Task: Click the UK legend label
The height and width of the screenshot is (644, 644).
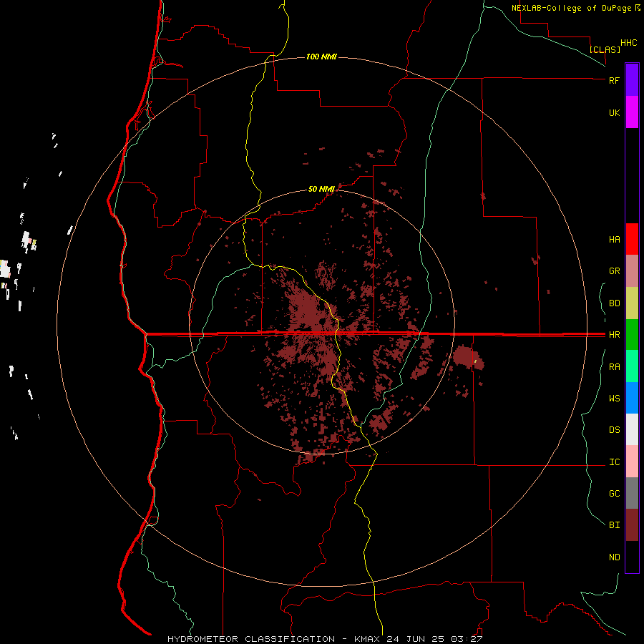Action: click(x=614, y=112)
